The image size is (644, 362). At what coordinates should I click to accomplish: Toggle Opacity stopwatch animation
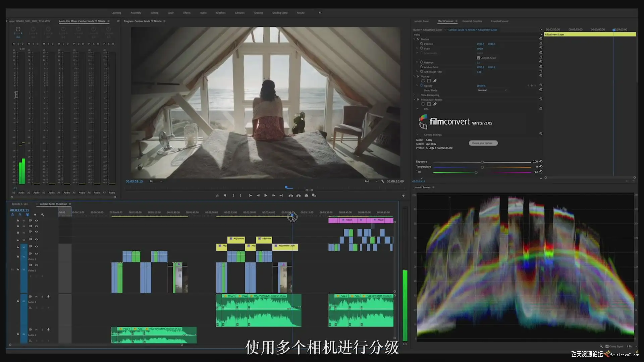[x=422, y=85]
